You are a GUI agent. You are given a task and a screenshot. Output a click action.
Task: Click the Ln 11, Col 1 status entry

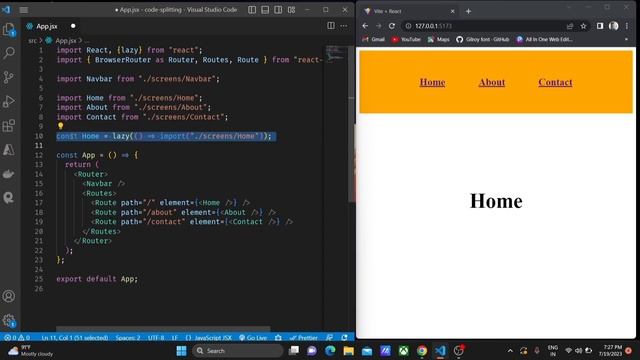(x=75, y=338)
